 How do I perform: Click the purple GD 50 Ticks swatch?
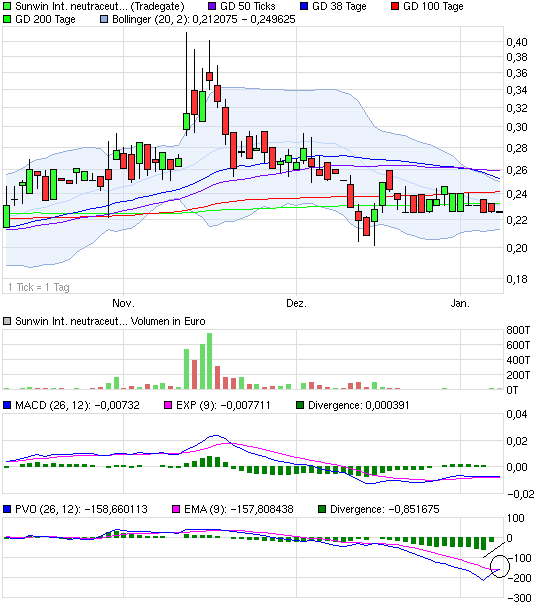point(212,6)
